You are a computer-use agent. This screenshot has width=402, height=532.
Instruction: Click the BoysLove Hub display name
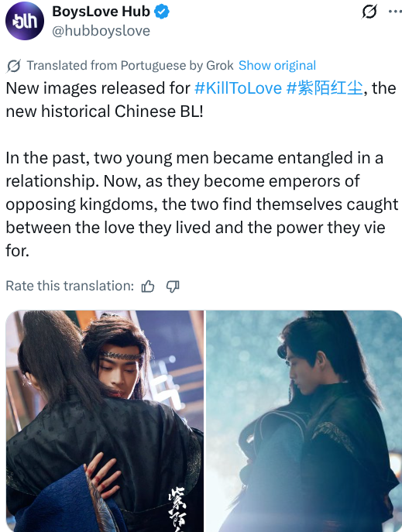click(x=101, y=12)
